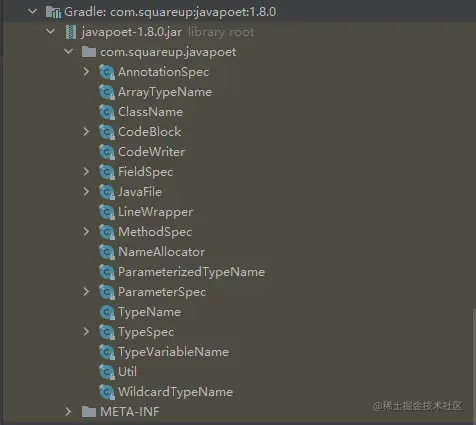476x425 pixels.
Task: Expand the TypeSpec class node
Action: 86,332
